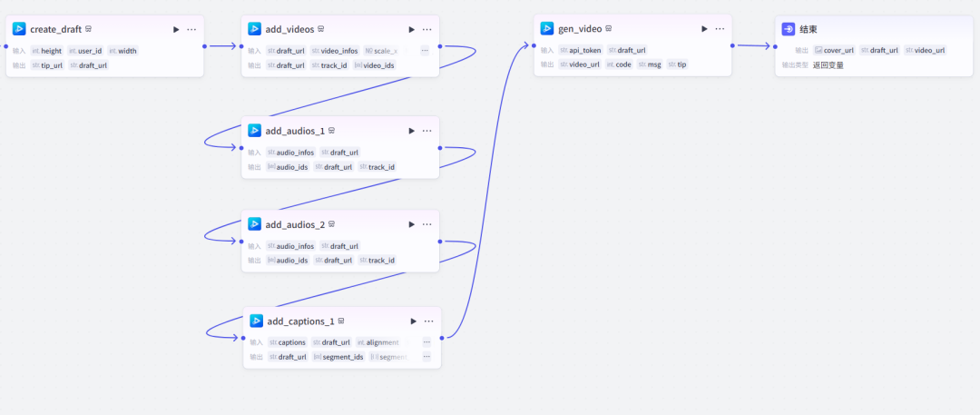980x415 pixels.
Task: Open the gen_video node more options menu
Action: point(720,29)
